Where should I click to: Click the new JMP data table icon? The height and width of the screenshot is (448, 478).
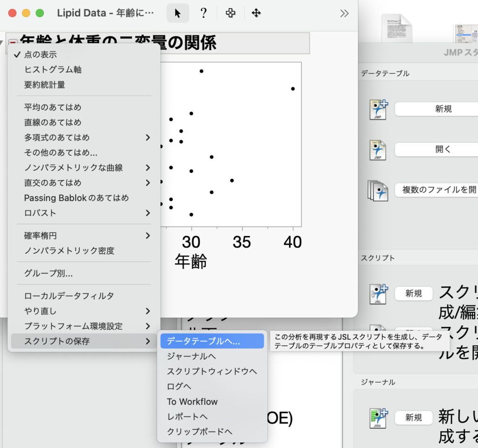tap(378, 108)
